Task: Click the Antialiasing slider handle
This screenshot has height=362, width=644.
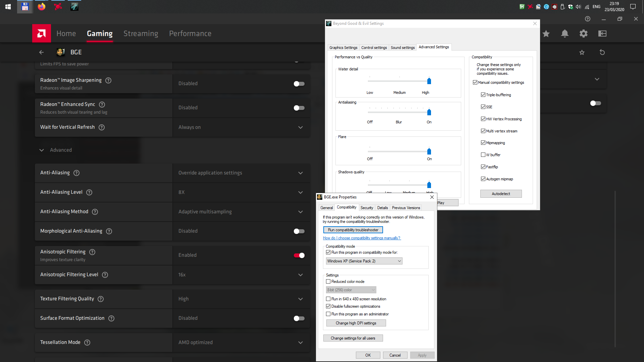Action: click(x=429, y=112)
